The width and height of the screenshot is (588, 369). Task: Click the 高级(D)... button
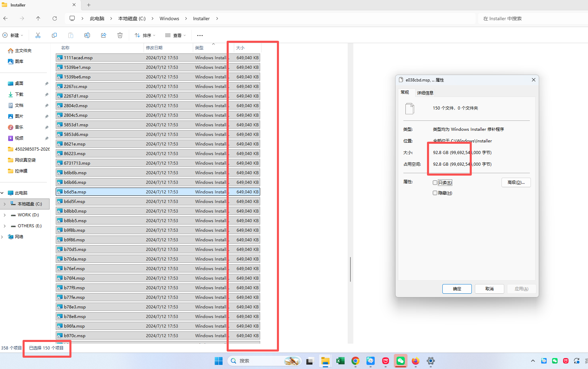click(516, 182)
